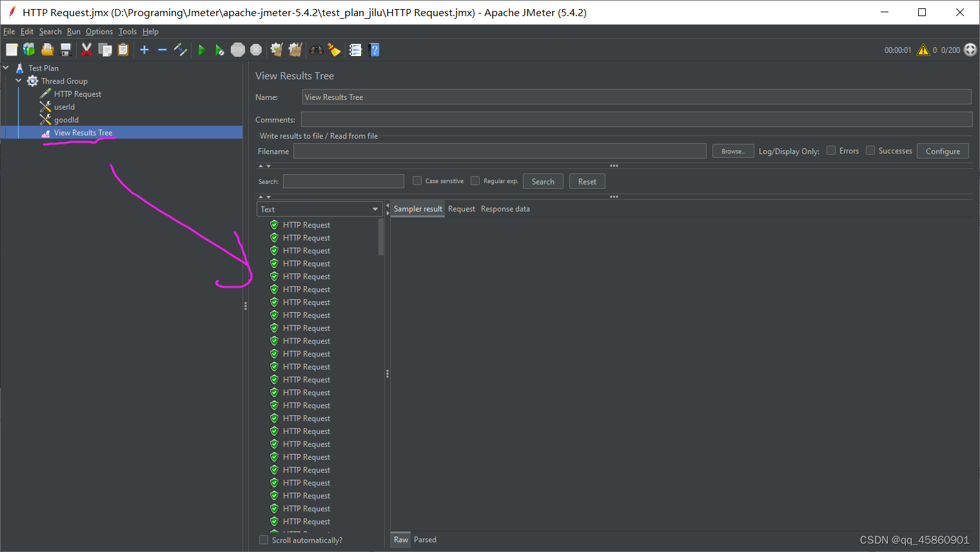The image size is (980, 552).
Task: Enable Scroll automatically checkbox
Action: click(264, 540)
